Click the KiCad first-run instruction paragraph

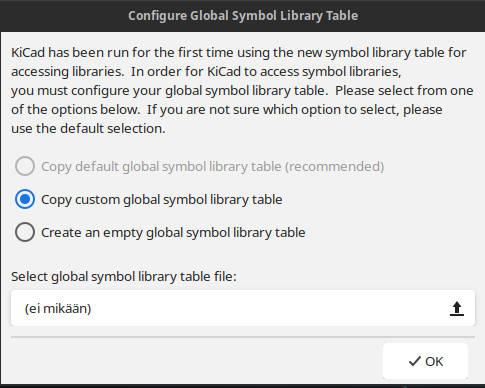[x=242, y=90]
